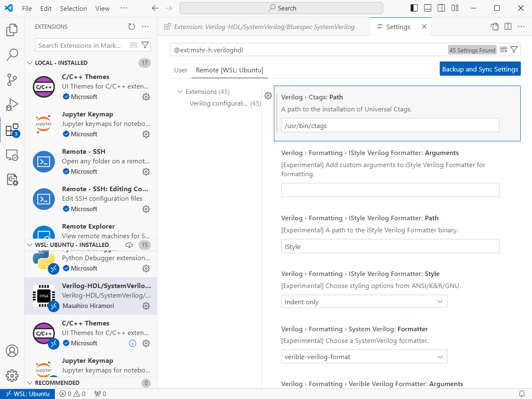532x399 pixels.
Task: Open manage gear for Jupyter Keymap
Action: click(146, 134)
